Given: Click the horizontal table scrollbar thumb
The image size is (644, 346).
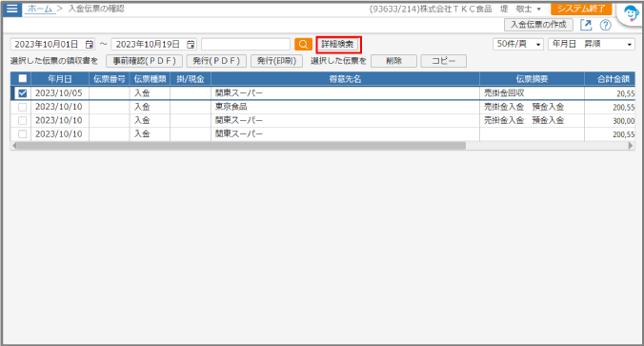Looking at the screenshot, I should click(x=241, y=146).
